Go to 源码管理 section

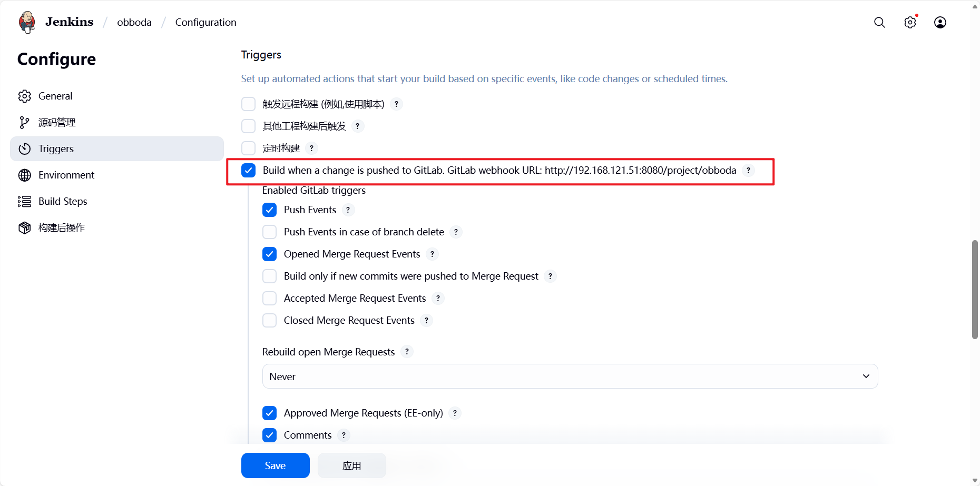117,123
